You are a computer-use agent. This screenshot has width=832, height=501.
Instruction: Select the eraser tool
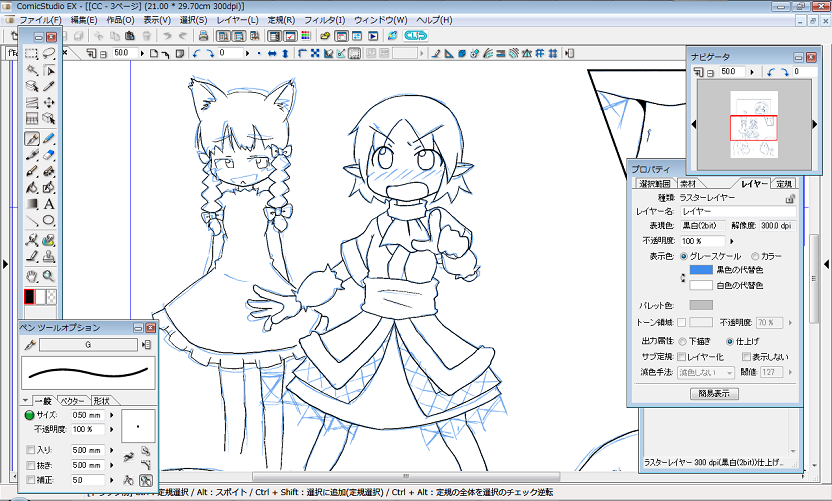point(49,155)
